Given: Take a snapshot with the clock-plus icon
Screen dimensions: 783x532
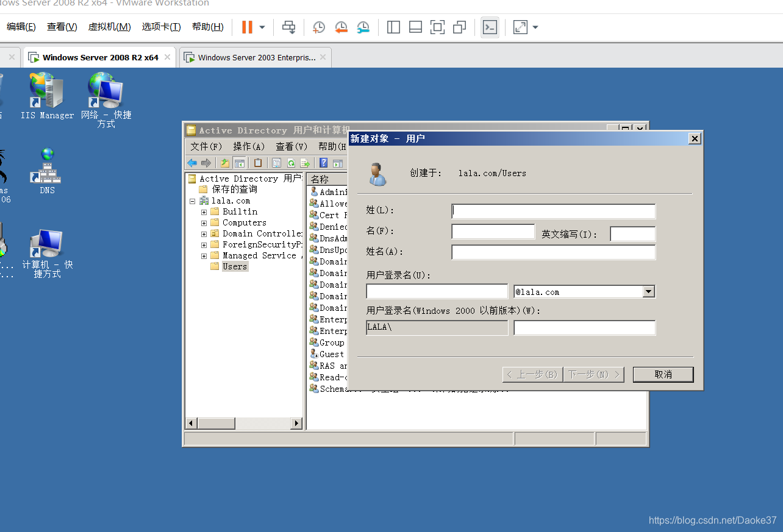Looking at the screenshot, I should point(319,27).
